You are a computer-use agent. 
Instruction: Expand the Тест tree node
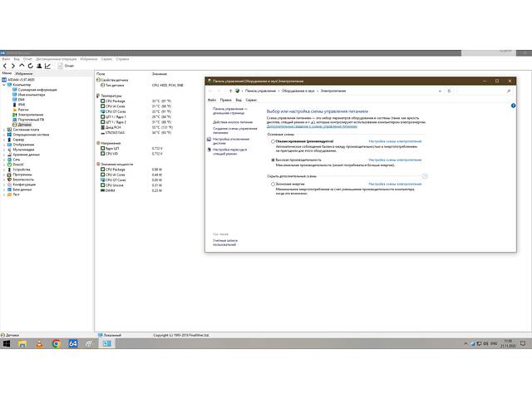click(x=4, y=195)
